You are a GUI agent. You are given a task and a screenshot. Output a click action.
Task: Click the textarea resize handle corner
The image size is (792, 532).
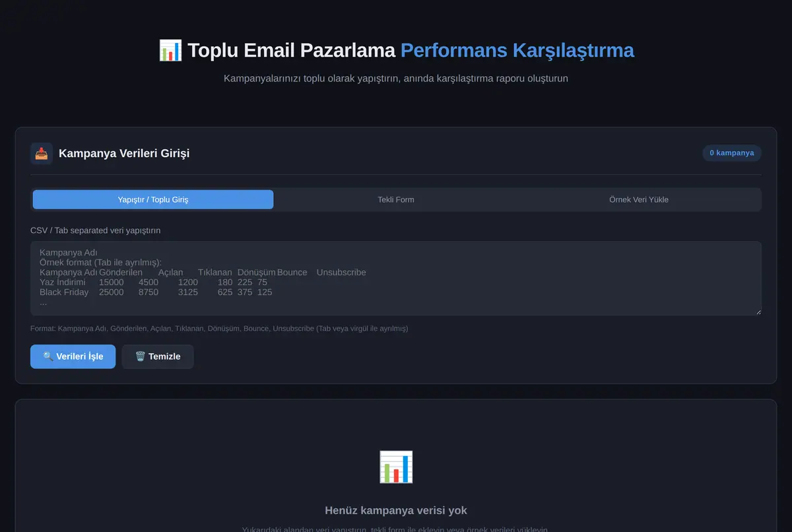click(x=757, y=311)
